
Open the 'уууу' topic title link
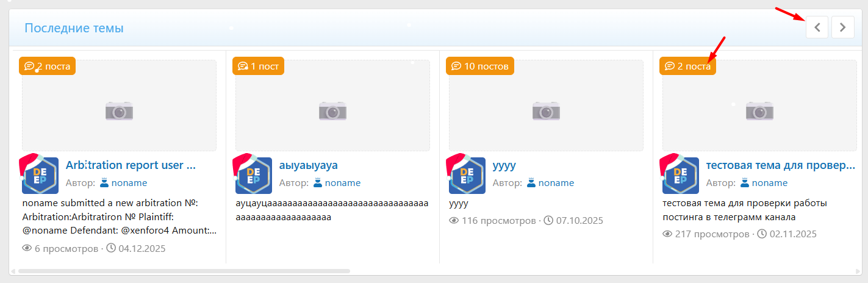504,165
